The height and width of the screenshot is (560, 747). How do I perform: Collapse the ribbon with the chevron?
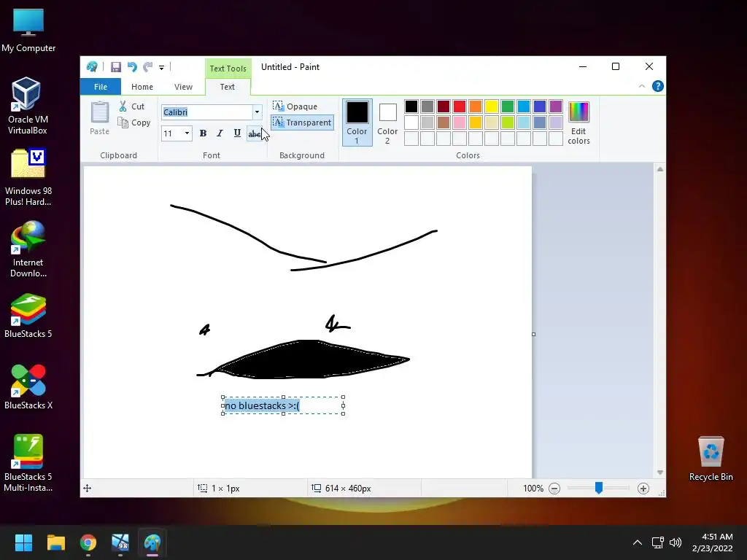642,86
